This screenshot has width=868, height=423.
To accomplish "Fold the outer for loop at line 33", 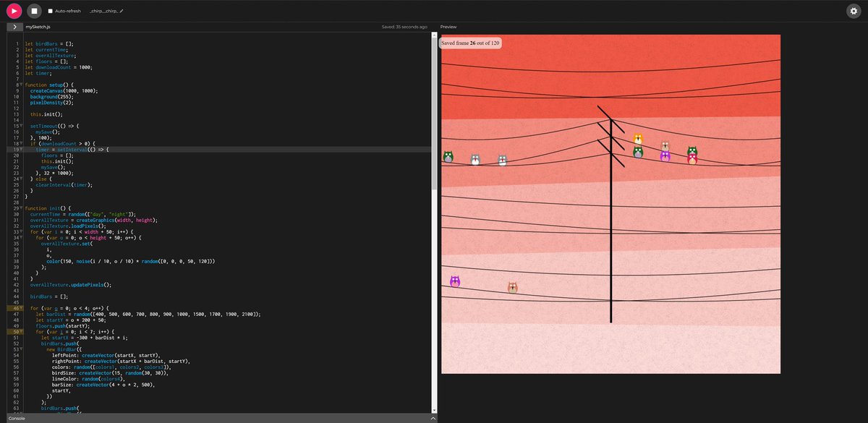I will click(x=22, y=231).
